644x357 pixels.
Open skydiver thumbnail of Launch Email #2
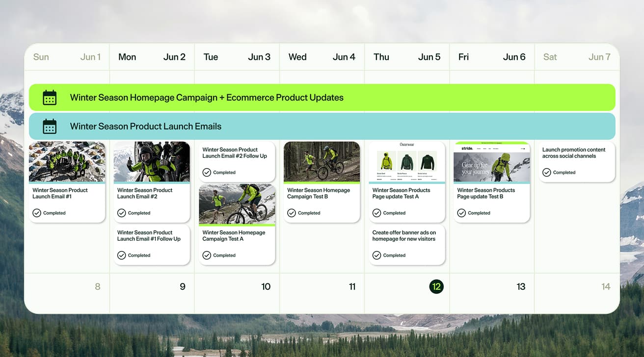152,162
